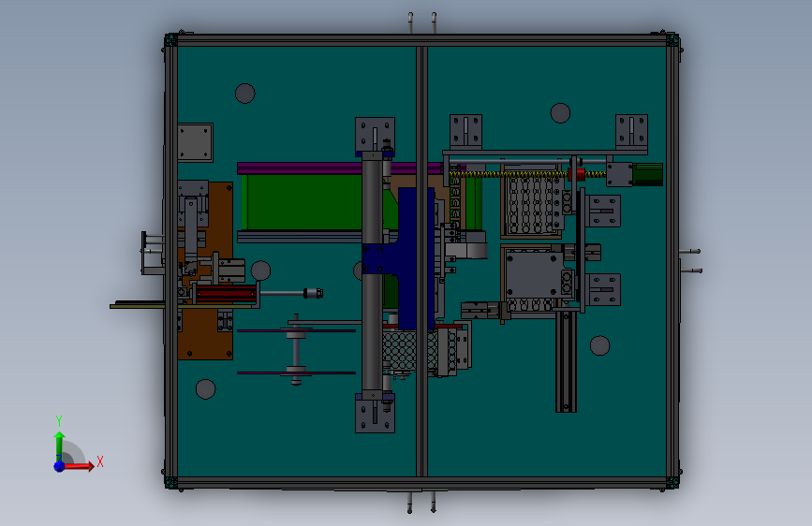Screen dimensions: 812x526
Task: Click the blue origin ball of the orientation triad
Action: pyautogui.click(x=59, y=466)
